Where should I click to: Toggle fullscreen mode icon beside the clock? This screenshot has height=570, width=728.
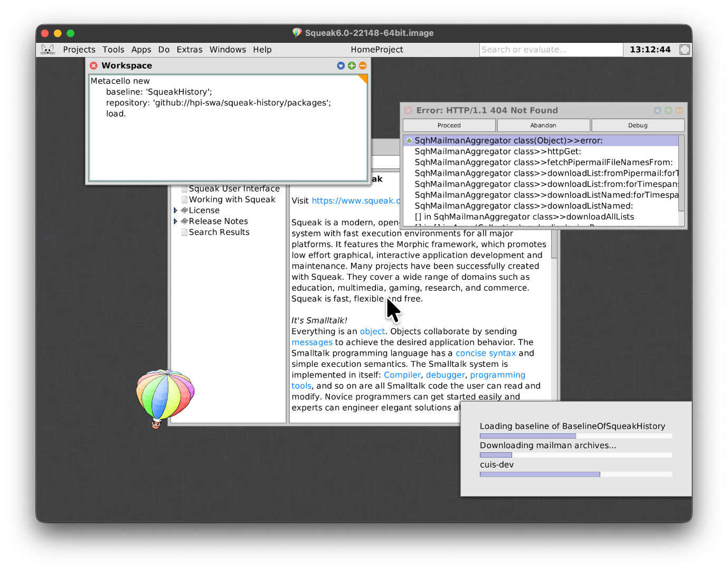click(684, 50)
